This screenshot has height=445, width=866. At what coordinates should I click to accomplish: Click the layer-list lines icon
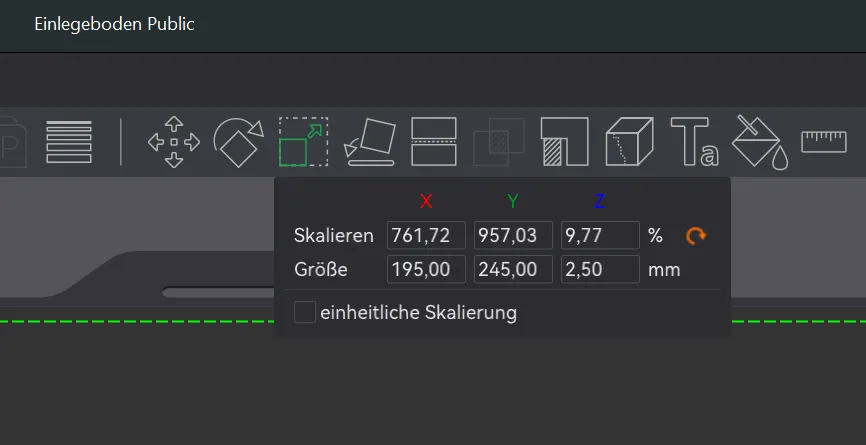[69, 142]
